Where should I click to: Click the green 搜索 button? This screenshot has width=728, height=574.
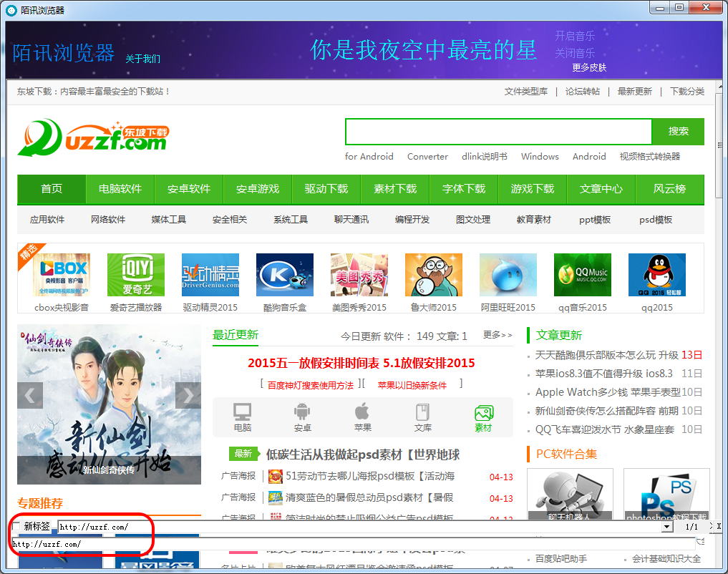click(678, 131)
